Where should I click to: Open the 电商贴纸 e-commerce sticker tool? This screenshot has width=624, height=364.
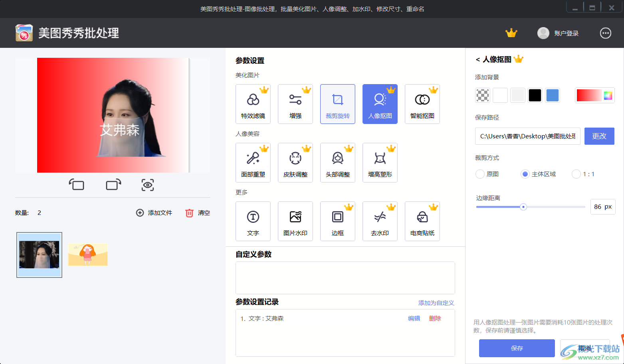(x=422, y=221)
